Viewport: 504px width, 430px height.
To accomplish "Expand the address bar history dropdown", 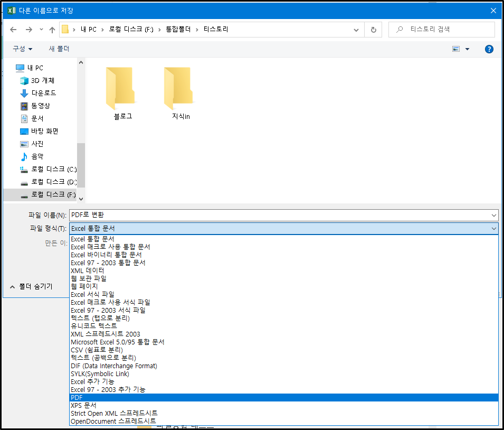I will (356, 30).
